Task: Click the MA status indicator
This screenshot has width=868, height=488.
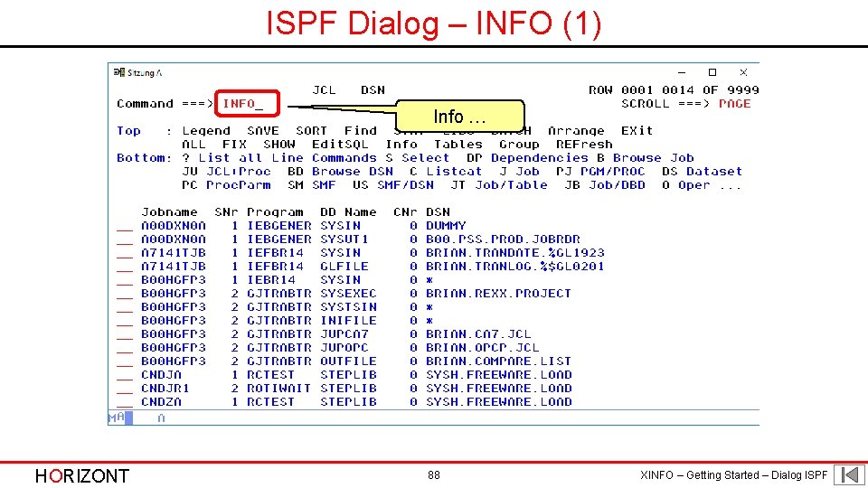Action: point(117,418)
